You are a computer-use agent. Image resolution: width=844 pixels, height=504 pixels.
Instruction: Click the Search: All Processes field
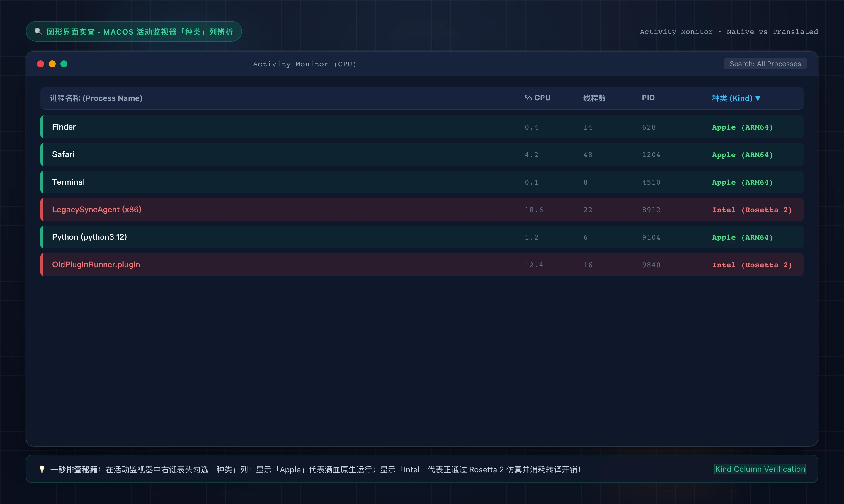(x=765, y=64)
